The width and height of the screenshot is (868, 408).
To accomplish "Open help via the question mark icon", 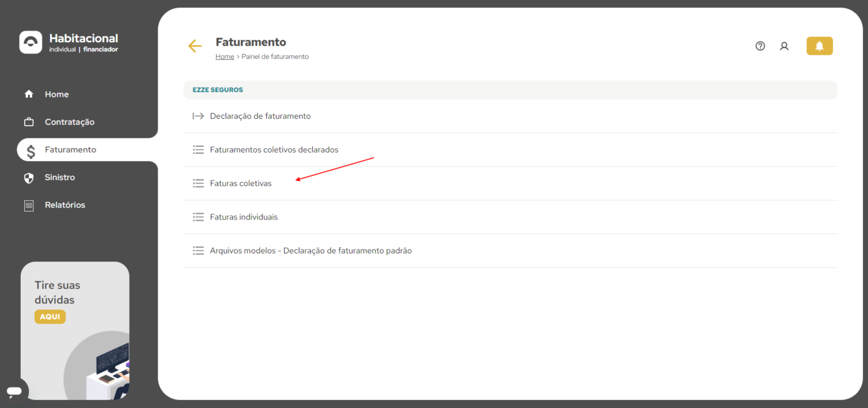I will [x=760, y=46].
